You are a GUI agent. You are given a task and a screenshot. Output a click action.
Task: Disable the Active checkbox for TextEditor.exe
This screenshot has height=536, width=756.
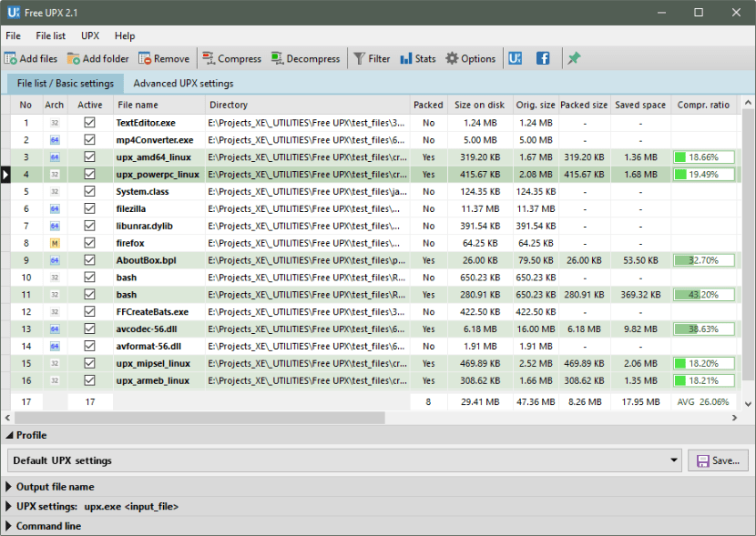88,122
